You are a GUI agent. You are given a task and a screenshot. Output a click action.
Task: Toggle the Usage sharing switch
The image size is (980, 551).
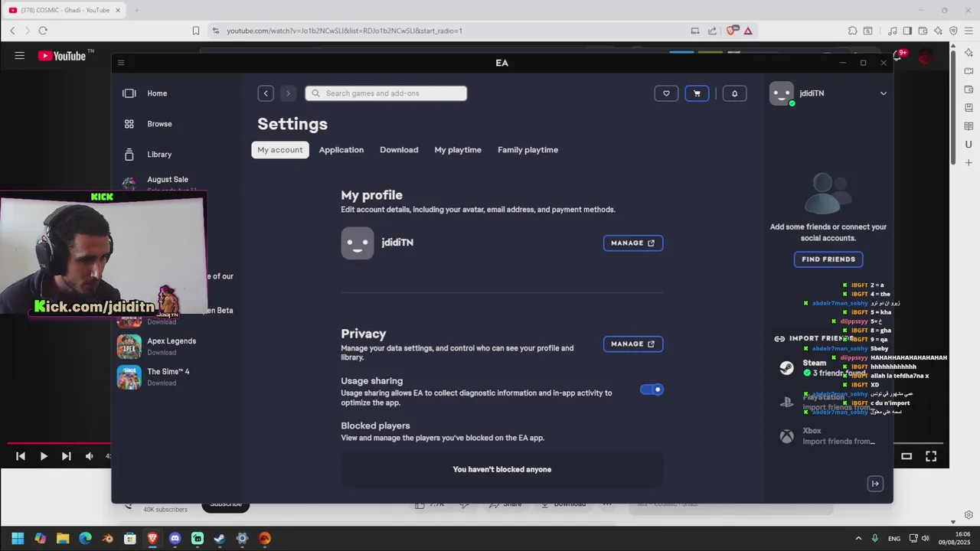coord(652,390)
